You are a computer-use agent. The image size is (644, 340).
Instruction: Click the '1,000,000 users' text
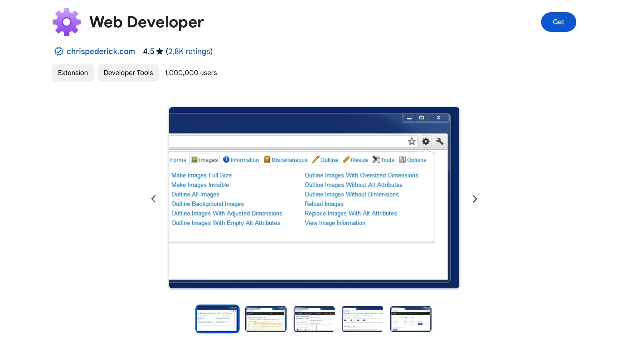(x=191, y=73)
